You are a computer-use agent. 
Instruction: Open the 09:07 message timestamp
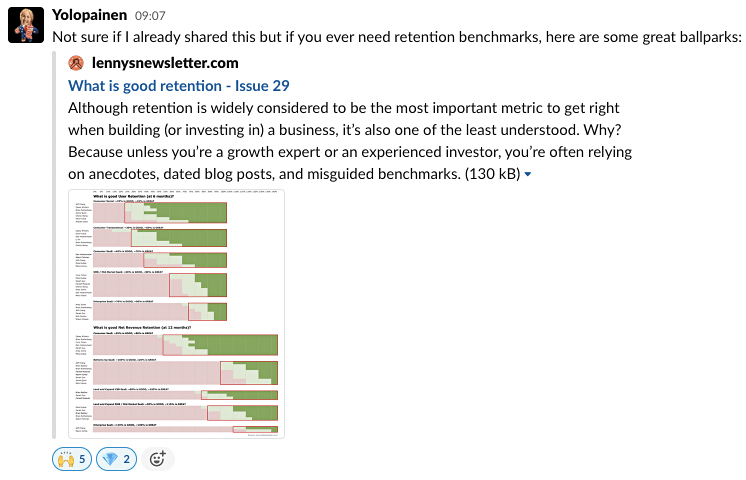pos(150,16)
